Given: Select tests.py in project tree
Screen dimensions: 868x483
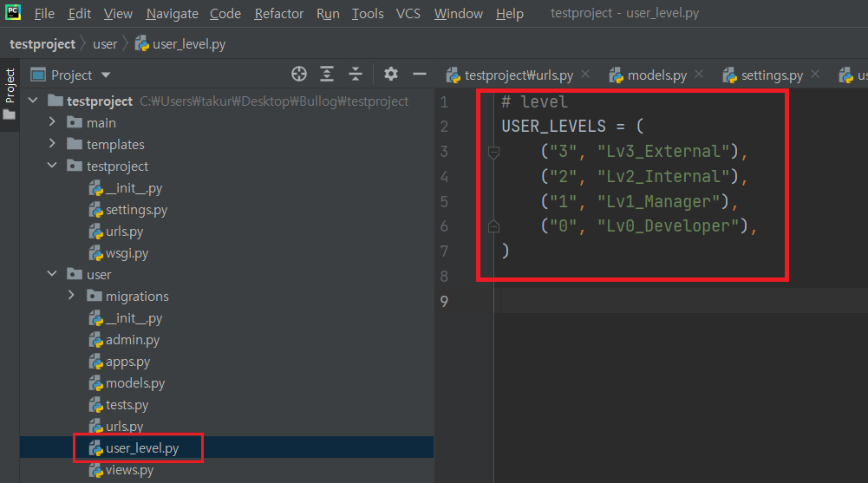Looking at the screenshot, I should [127, 404].
